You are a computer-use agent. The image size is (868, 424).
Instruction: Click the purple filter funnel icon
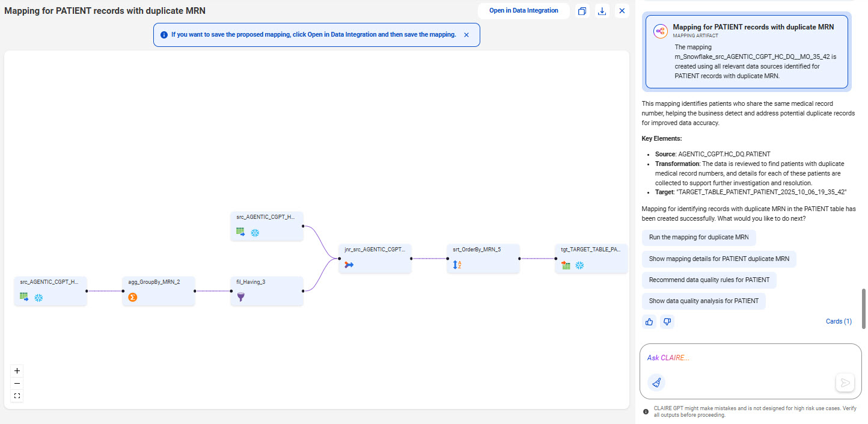pos(241,297)
